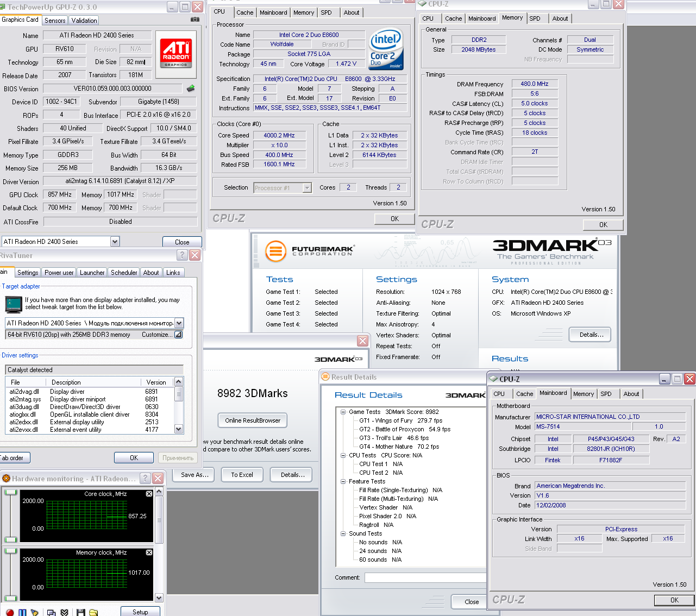Screen dimensions: 696x616
Task: Click the driver list scroll-up arrow
Action: [179, 382]
